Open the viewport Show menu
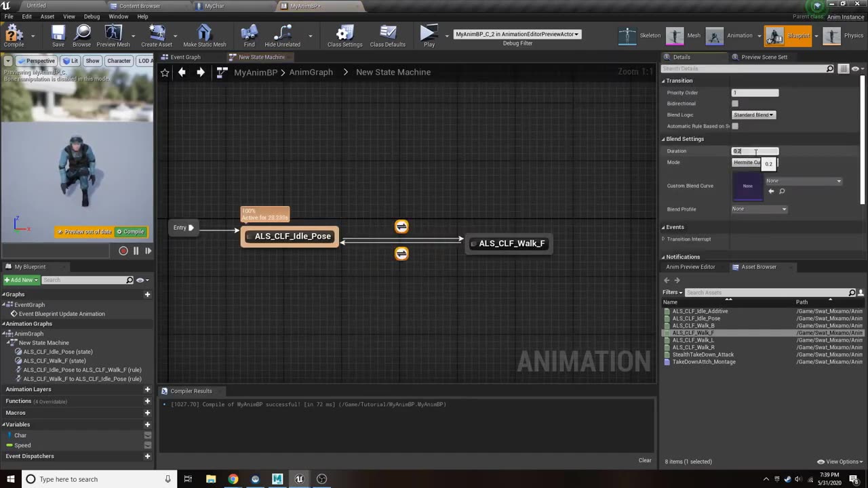The height and width of the screenshot is (488, 868). pyautogui.click(x=92, y=61)
